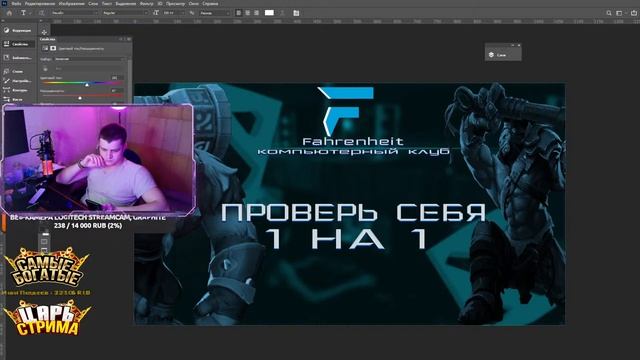Open the Фильтр menu
Viewport: 640px width, 360px height.
[x=147, y=4]
